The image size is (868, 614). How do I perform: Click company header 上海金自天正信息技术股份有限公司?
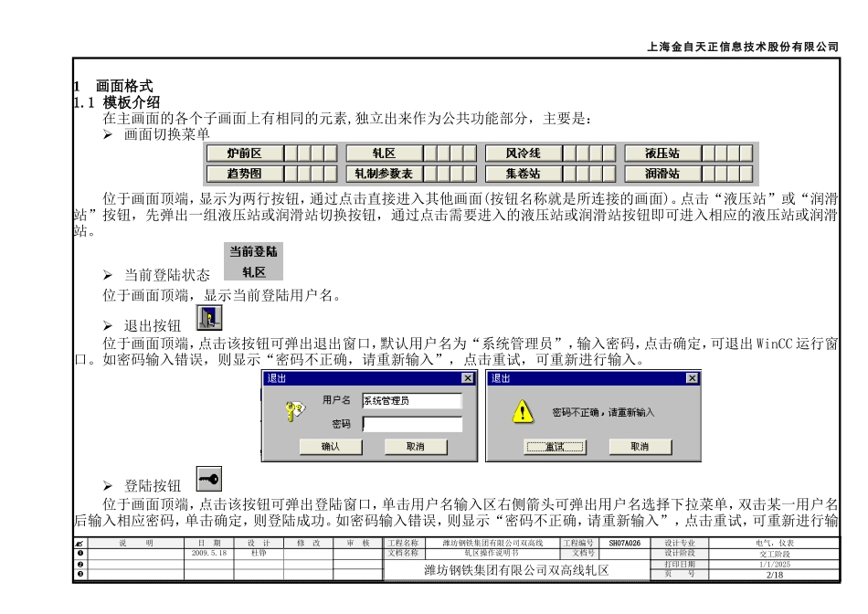743,48
